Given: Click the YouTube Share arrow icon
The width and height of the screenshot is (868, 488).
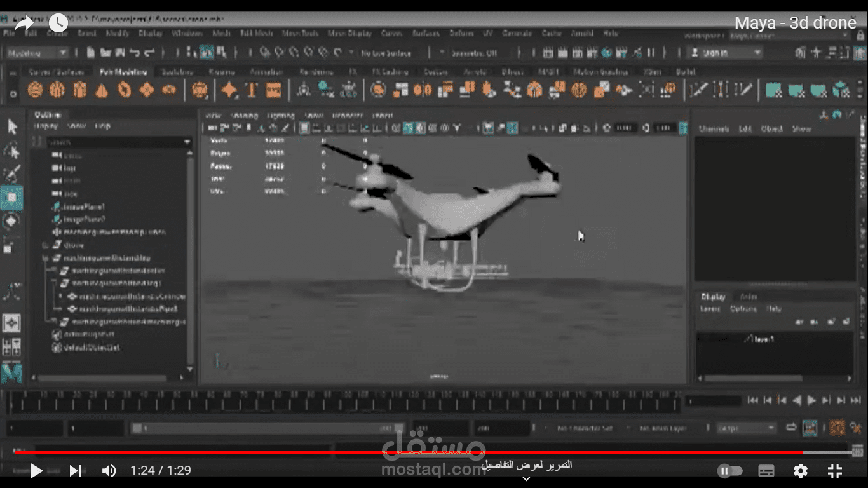Looking at the screenshot, I should (x=24, y=24).
